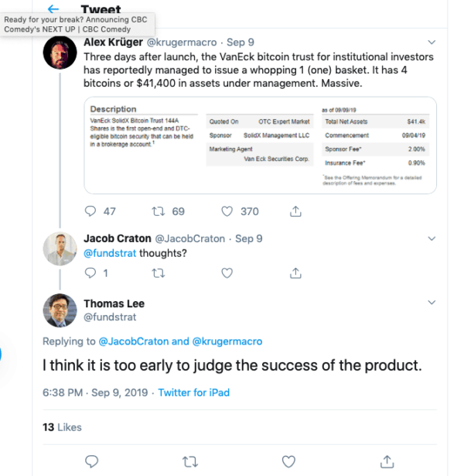Reply to Jacob Craton's tweet
This screenshot has height=476, width=464.
coord(90,272)
